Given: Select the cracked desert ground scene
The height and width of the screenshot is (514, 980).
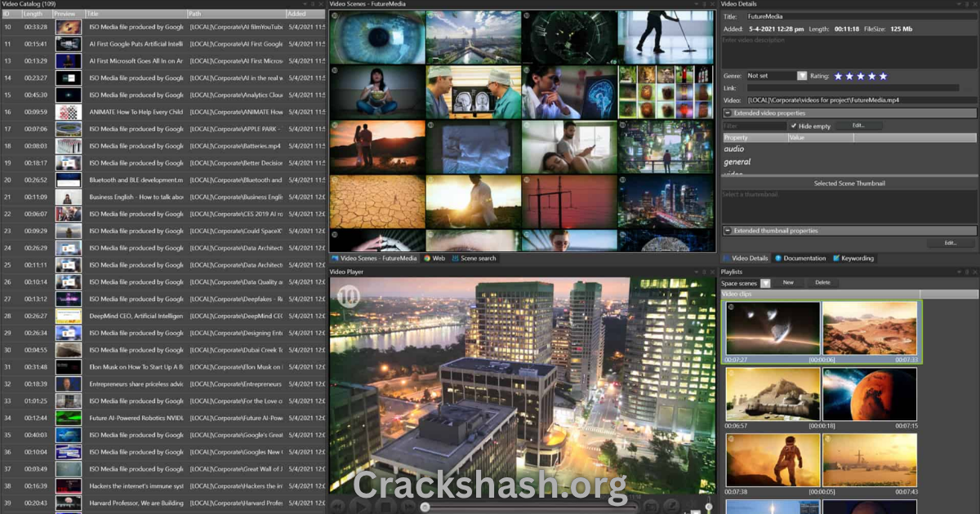Looking at the screenshot, I should click(x=376, y=202).
